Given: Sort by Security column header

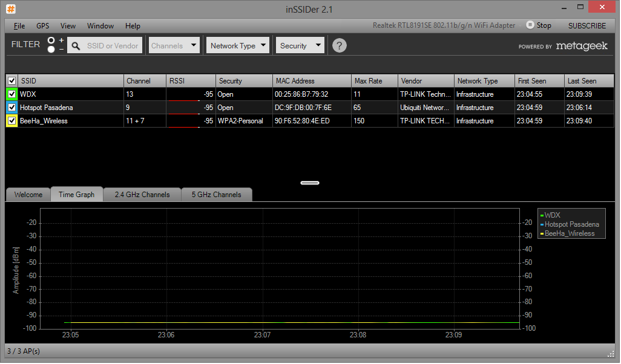Looking at the screenshot, I should pyautogui.click(x=245, y=80).
